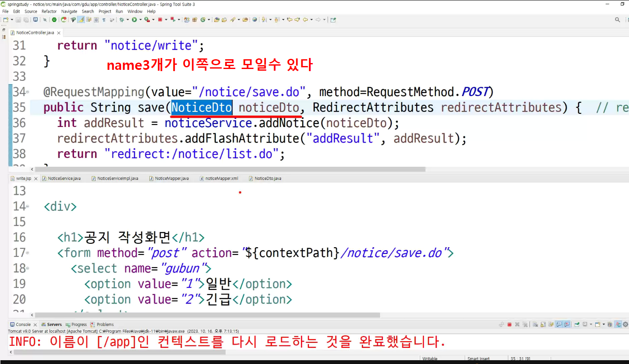Viewport: 629px width, 364px height.
Task: Collapse the fold marker at line 34
Action: point(28,92)
